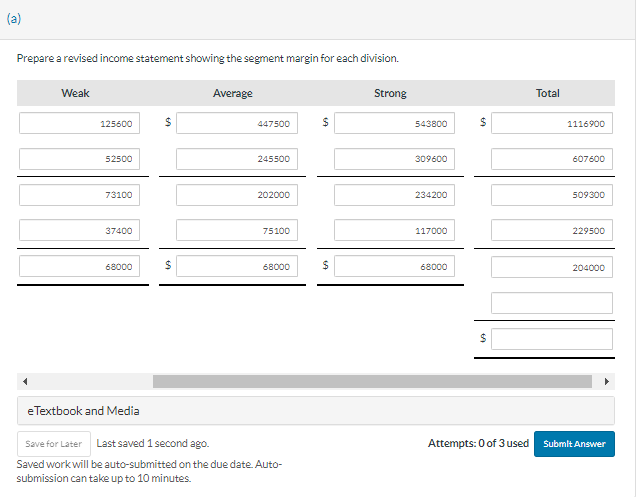
Task: Click the Save for Later button
Action: click(54, 443)
